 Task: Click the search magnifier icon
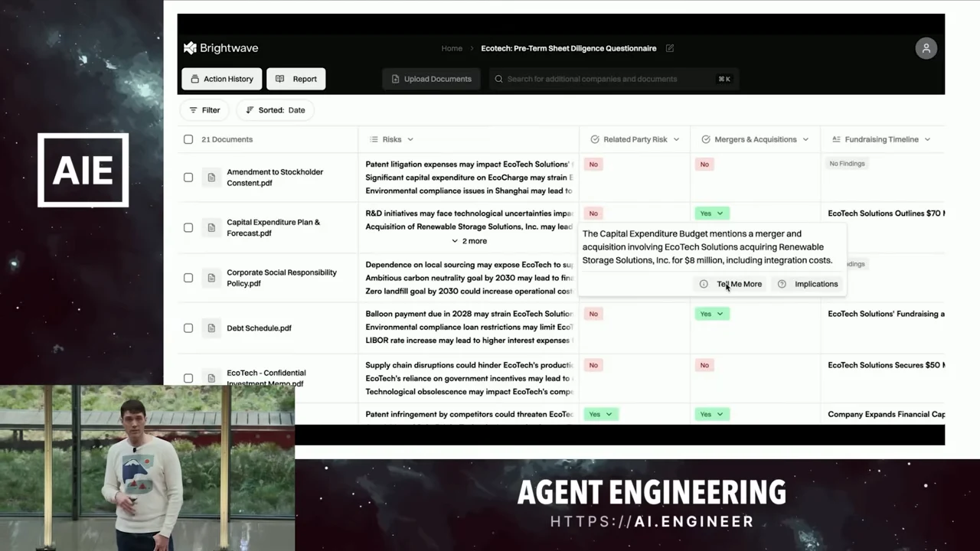click(x=498, y=79)
